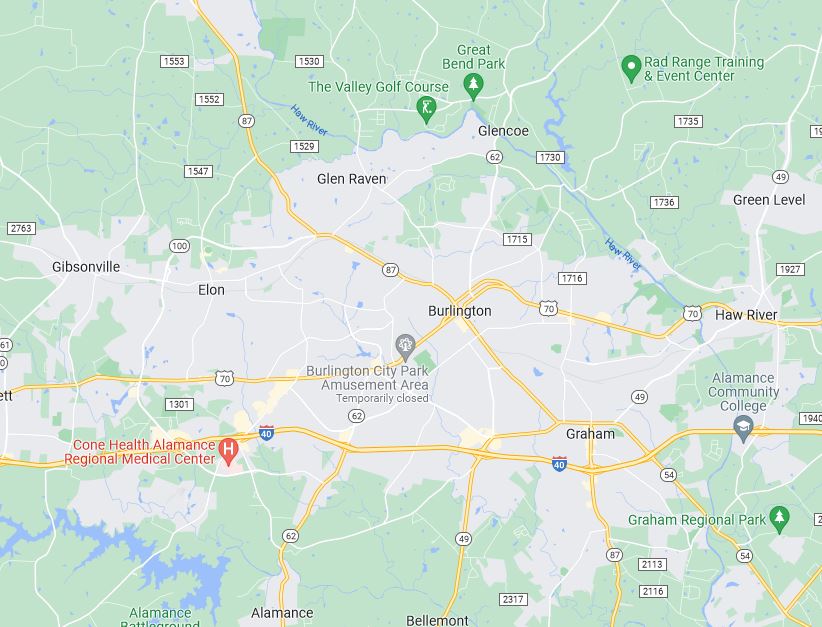Open Cone Health Alamance Regional Medical Center text
Viewport: 822px width, 627px height.
pyautogui.click(x=140, y=452)
